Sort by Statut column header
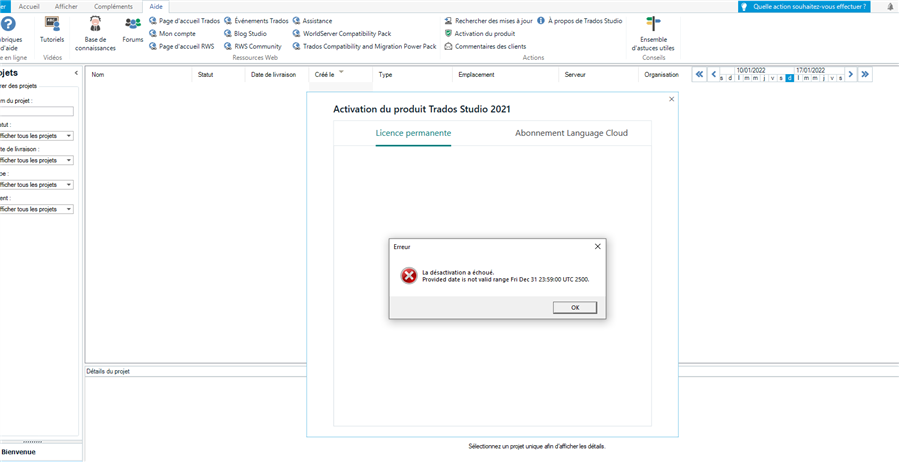This screenshot has width=899, height=462. 206,75
